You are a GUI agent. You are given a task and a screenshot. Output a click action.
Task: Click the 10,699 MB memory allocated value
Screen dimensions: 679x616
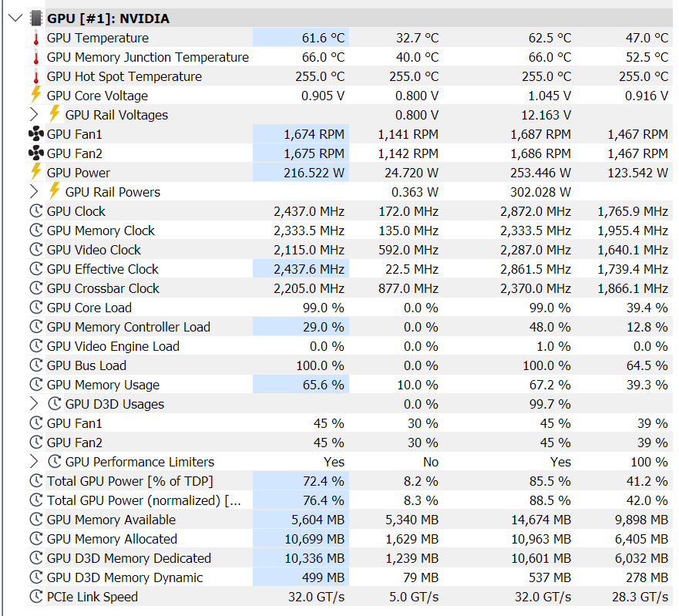point(314,539)
